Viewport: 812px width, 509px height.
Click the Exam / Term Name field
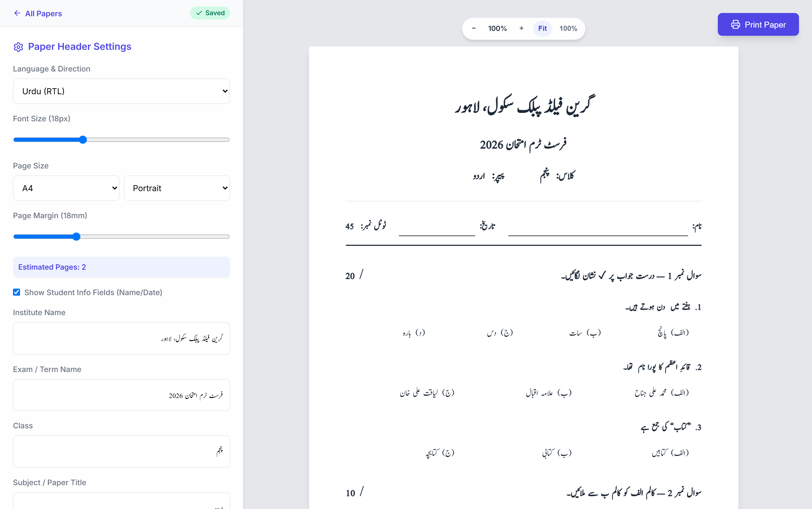[x=122, y=395]
